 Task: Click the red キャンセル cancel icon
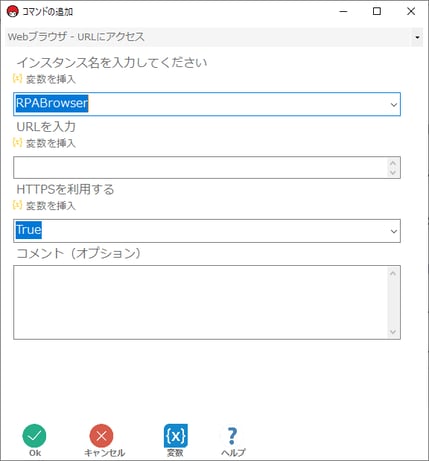[x=101, y=436]
